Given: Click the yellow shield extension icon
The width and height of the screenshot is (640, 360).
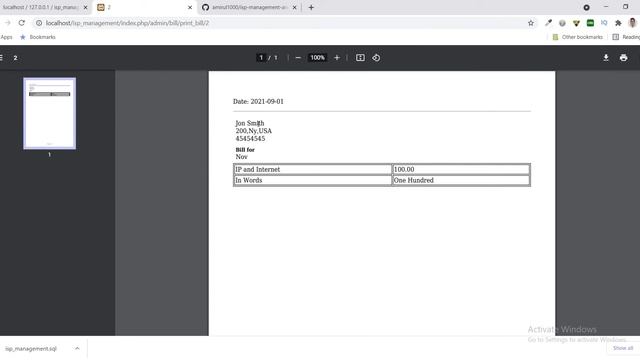Looking at the screenshot, I should [576, 23].
